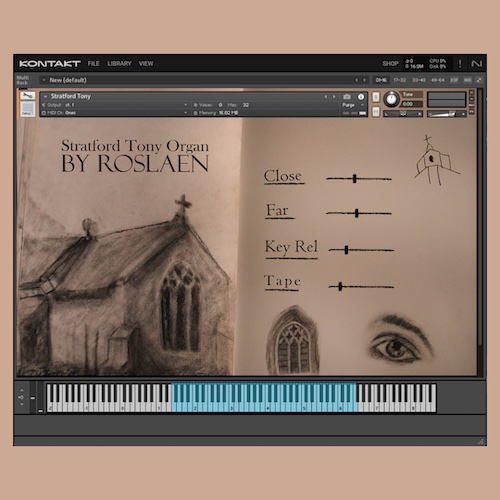Toggle the AUX sends button
This screenshot has width=500, height=500.
468,80
